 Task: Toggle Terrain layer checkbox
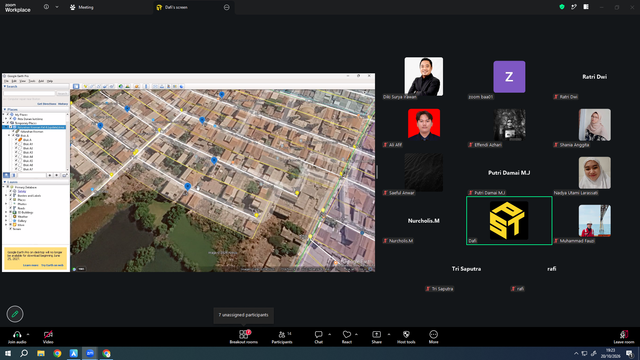tap(11, 229)
